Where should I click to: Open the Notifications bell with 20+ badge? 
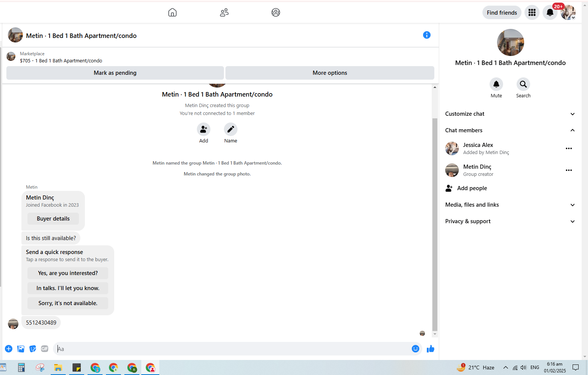click(550, 12)
